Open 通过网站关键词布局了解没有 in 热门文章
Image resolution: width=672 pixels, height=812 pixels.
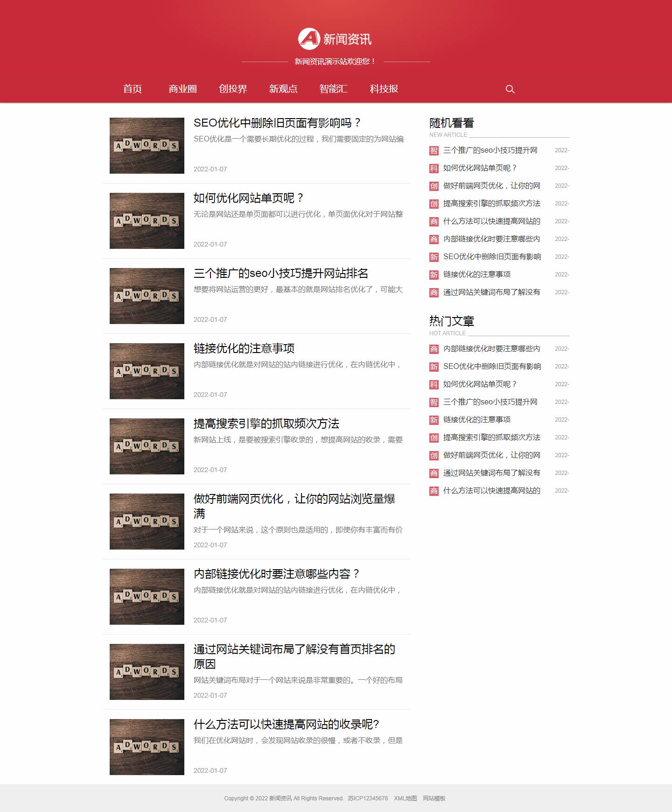492,473
